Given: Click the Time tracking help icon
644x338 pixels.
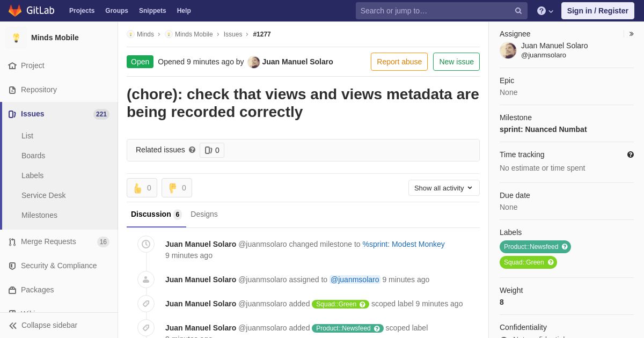Looking at the screenshot, I should pyautogui.click(x=631, y=155).
